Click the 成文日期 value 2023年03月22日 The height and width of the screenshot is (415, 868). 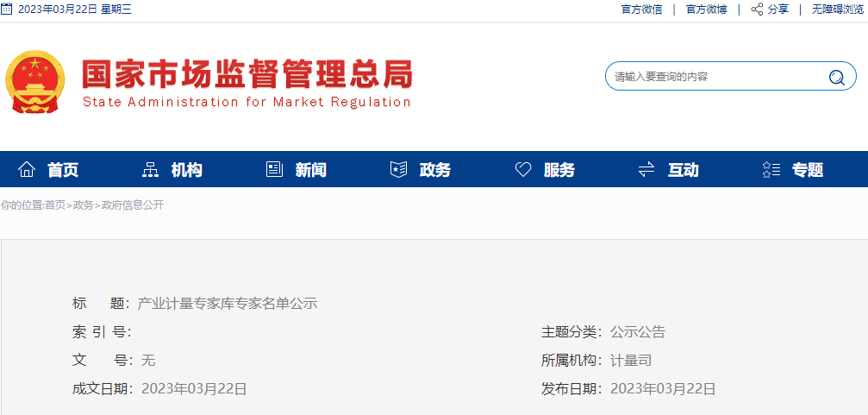coord(194,389)
